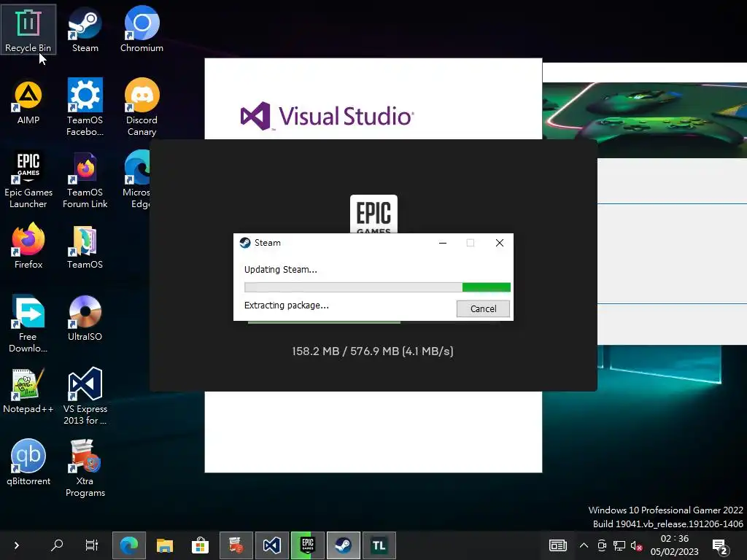Launch Steam from desktop shortcut

[85, 31]
